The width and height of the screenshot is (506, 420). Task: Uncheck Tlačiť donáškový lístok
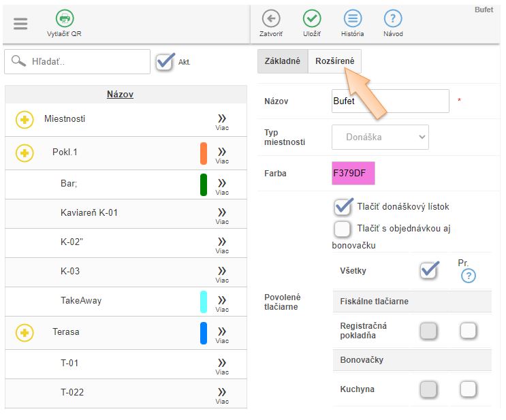(343, 207)
